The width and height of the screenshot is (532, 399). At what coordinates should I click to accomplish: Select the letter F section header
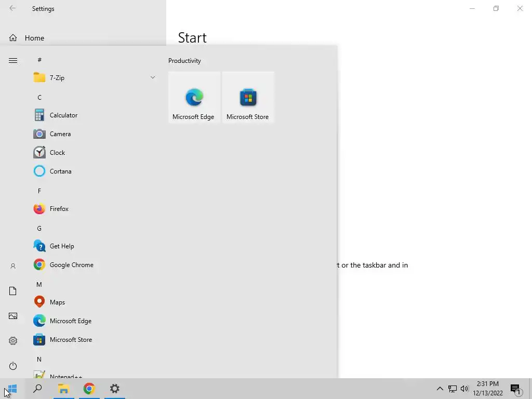pyautogui.click(x=39, y=191)
